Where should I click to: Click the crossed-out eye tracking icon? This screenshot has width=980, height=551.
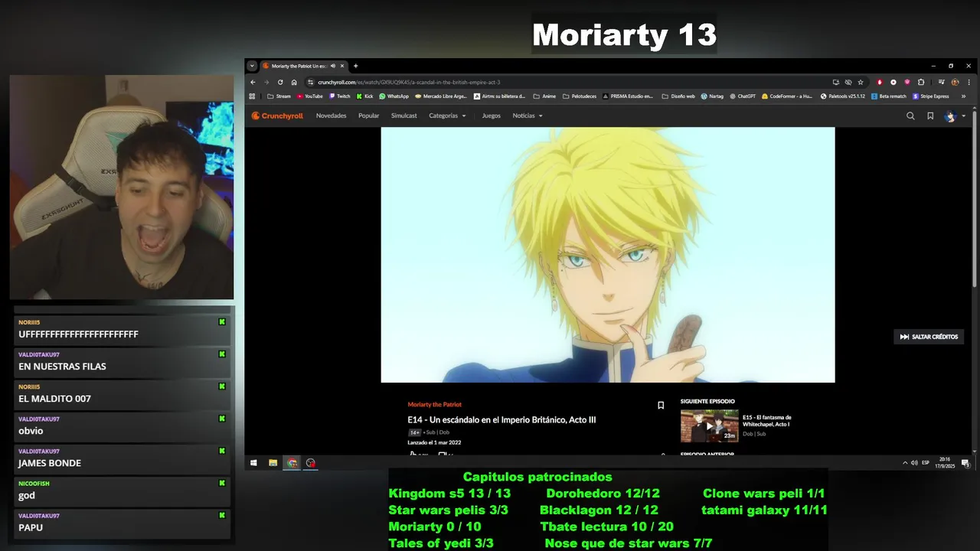pos(848,82)
